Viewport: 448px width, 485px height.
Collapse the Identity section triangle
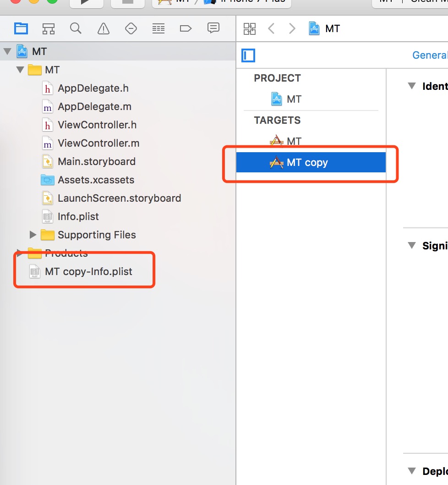point(412,86)
